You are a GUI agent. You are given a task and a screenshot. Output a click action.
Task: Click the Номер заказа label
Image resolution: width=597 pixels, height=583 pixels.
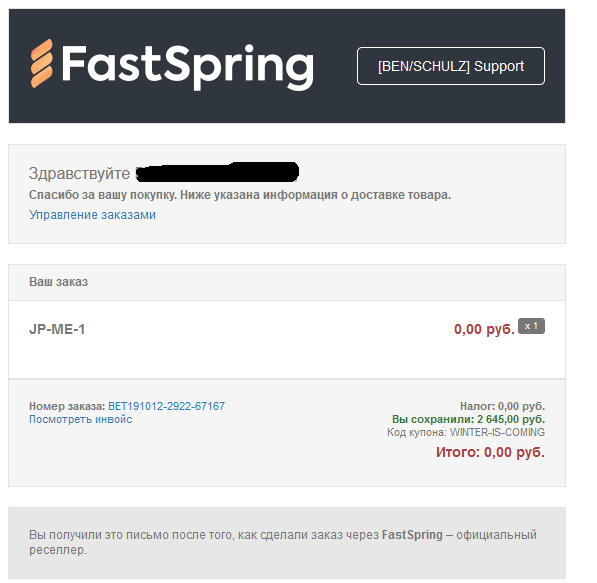(67, 406)
